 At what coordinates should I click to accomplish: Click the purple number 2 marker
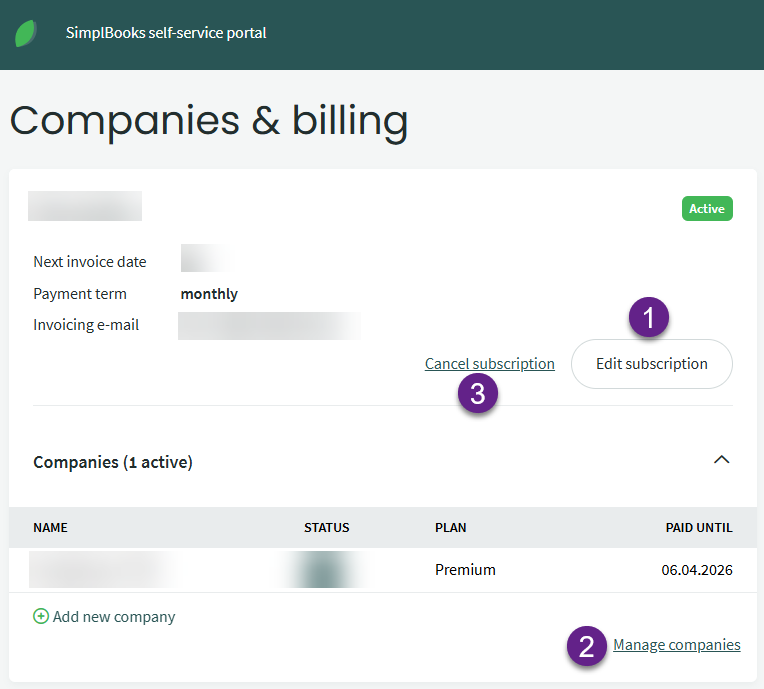tap(587, 645)
